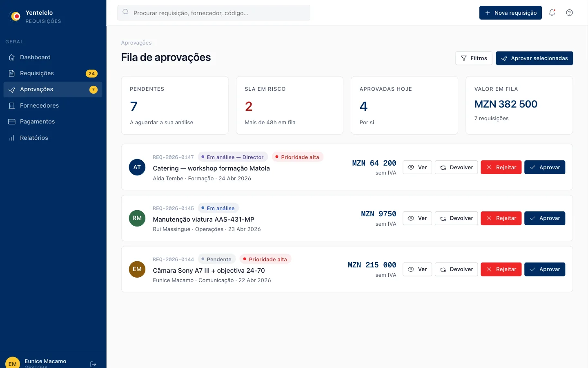Click Em análise tag on REQ-2026-0145

218,208
